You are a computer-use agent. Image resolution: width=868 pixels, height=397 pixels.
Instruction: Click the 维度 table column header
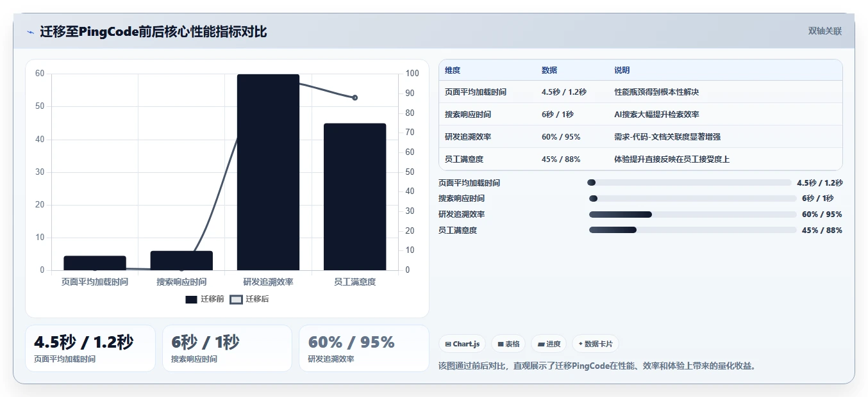coord(453,70)
